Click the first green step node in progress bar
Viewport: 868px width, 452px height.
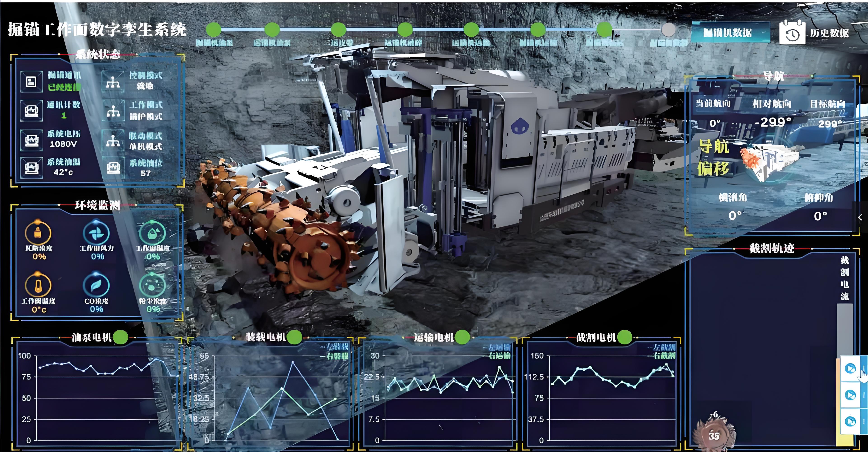tap(214, 30)
